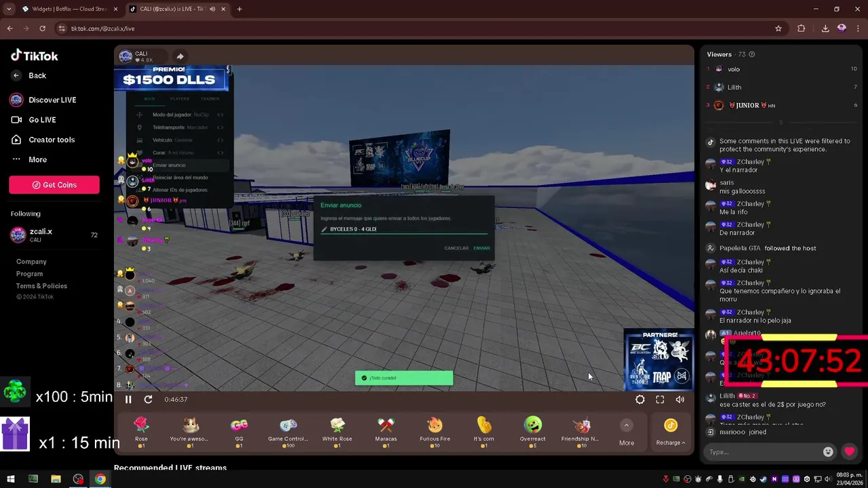868x488 pixels.
Task: Enter fullscreen stream view
Action: point(660,400)
